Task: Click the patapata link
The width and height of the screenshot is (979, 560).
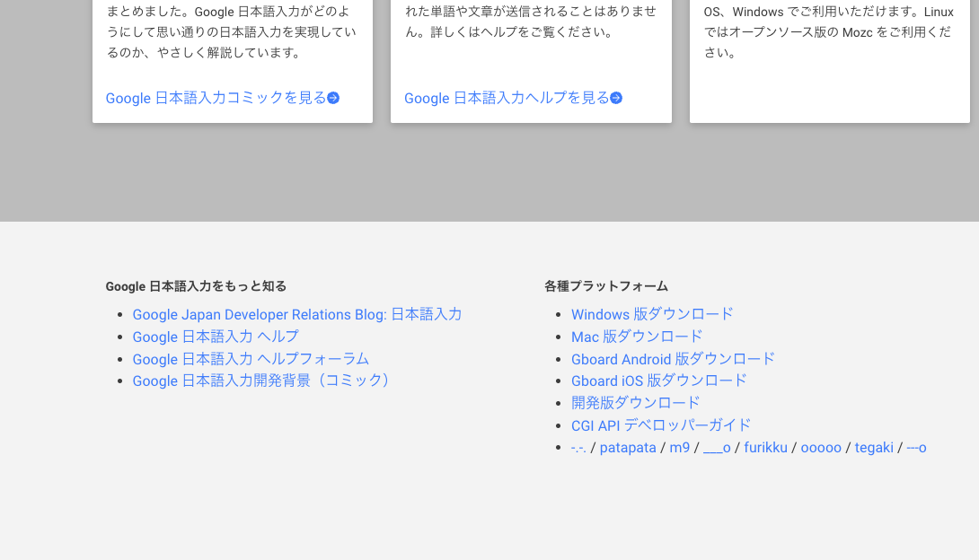Action: point(628,448)
